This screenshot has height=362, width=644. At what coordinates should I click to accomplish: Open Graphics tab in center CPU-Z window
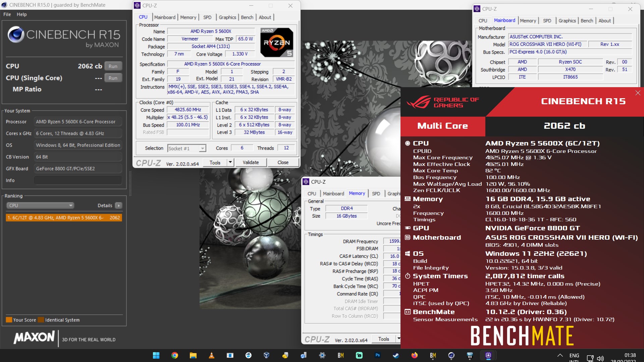[227, 17]
